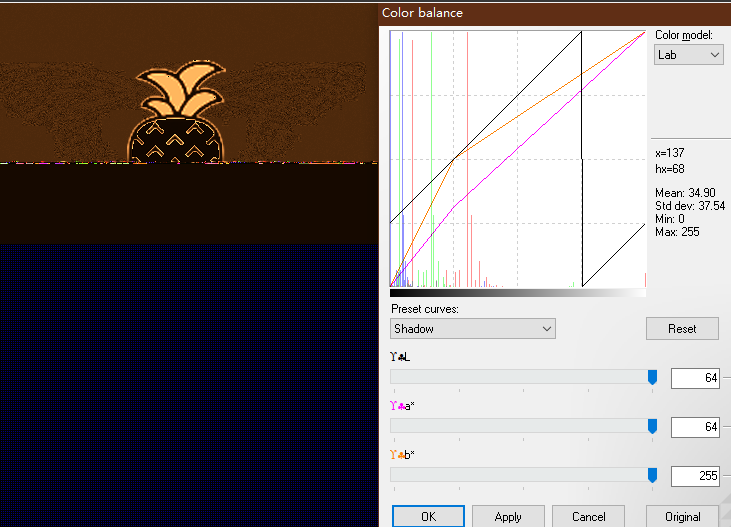Image resolution: width=731 pixels, height=527 pixels.
Task: Click the Mean: 34.90 statistic
Action: pos(685,193)
